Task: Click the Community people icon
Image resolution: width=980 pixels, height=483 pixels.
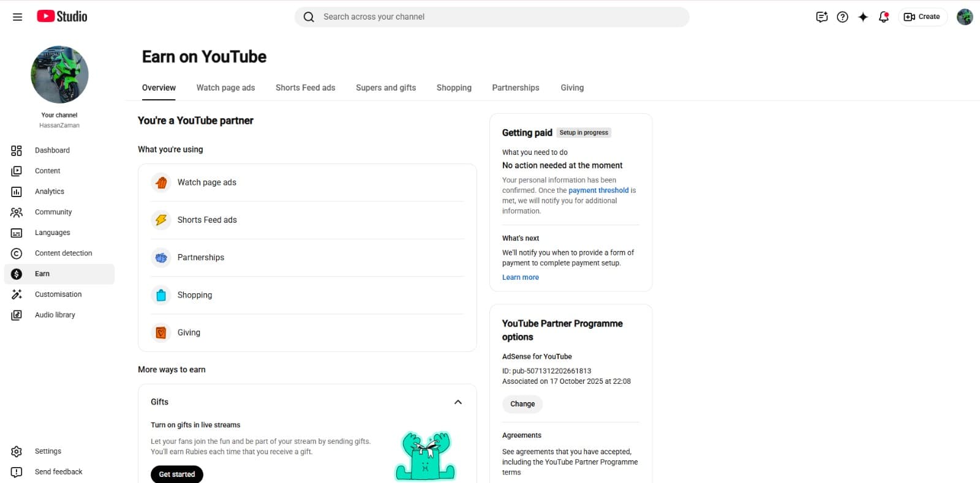Action: click(x=17, y=212)
